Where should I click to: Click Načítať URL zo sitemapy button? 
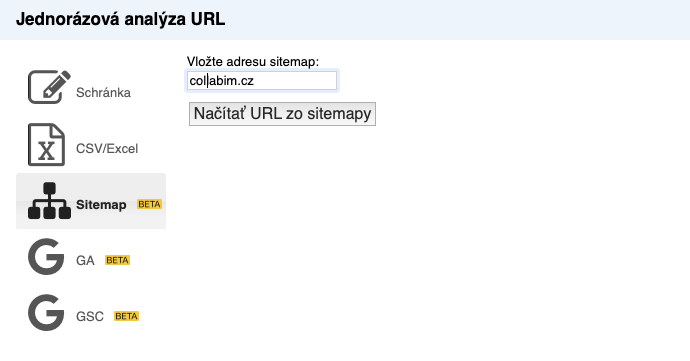(x=283, y=114)
